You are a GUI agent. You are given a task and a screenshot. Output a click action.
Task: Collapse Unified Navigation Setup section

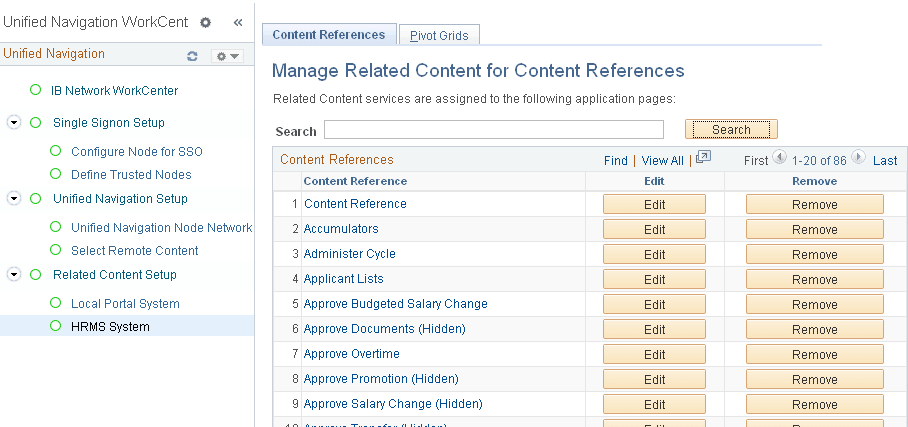(14, 199)
